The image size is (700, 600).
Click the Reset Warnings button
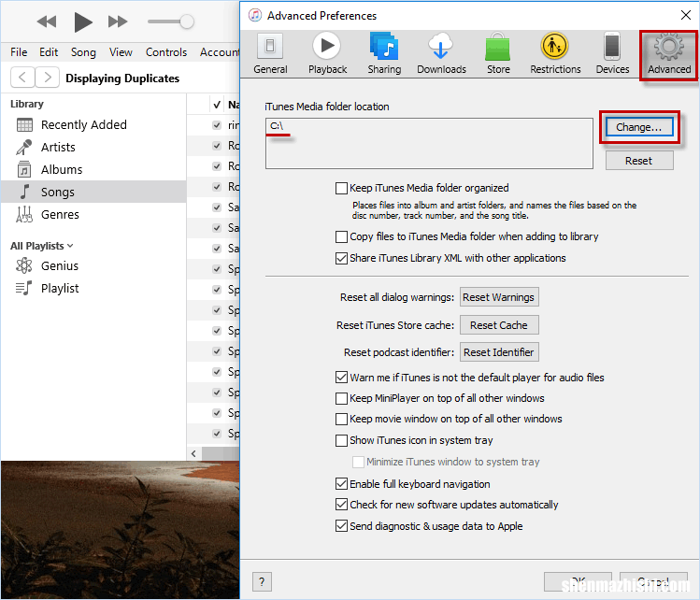pyautogui.click(x=499, y=297)
